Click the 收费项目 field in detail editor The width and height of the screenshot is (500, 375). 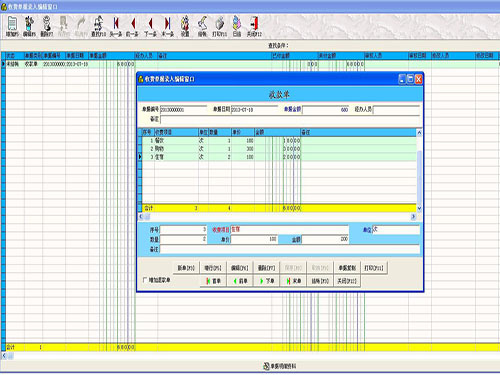click(x=290, y=230)
